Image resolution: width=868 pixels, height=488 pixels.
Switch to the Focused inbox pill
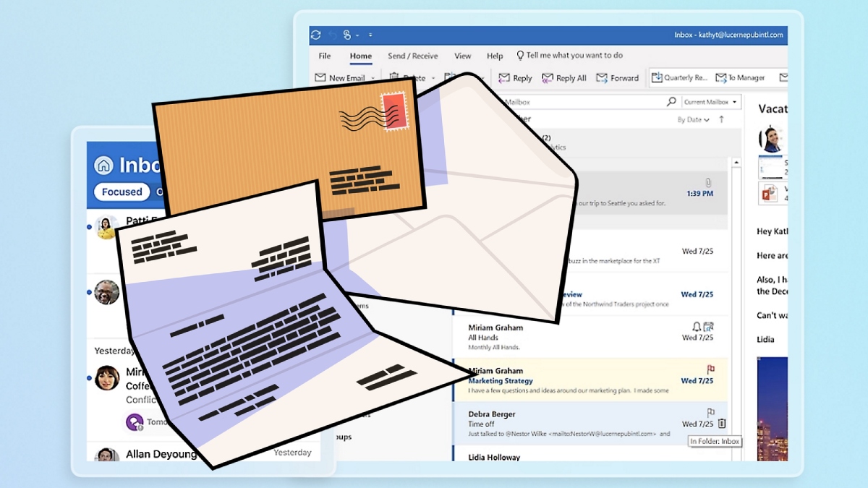[122, 192]
